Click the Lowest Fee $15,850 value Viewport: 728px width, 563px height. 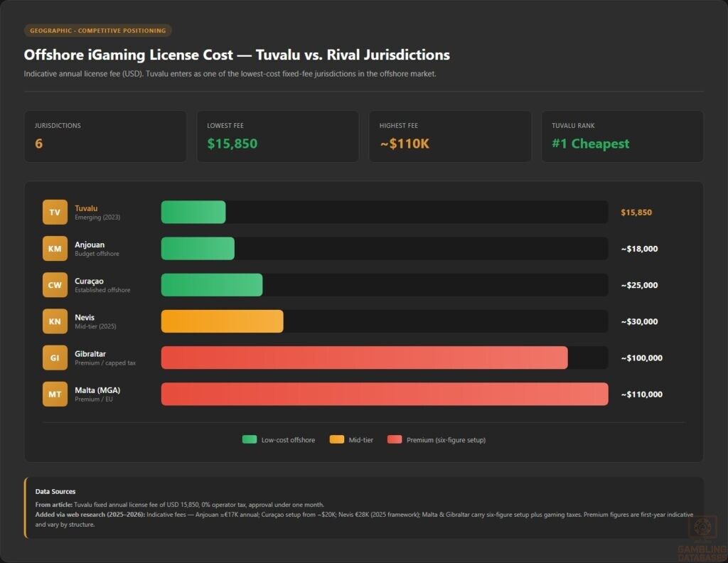(x=232, y=144)
